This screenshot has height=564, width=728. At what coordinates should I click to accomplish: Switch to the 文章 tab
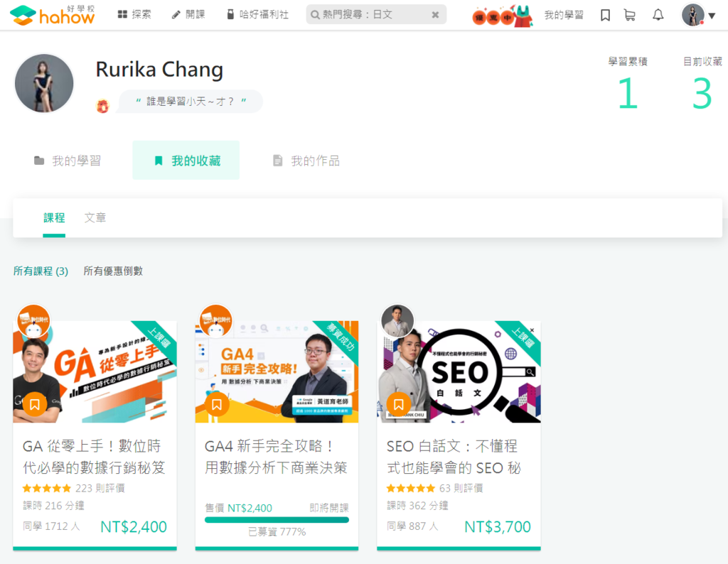95,217
